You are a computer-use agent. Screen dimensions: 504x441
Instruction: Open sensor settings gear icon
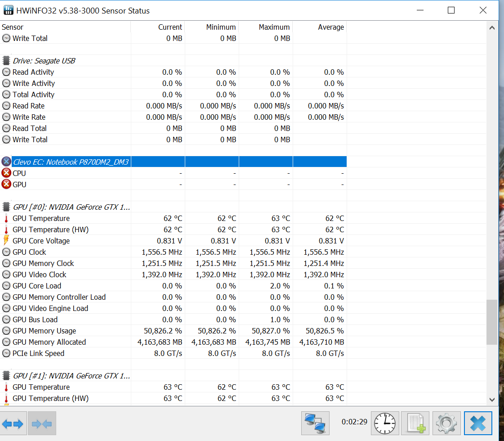[446, 423]
